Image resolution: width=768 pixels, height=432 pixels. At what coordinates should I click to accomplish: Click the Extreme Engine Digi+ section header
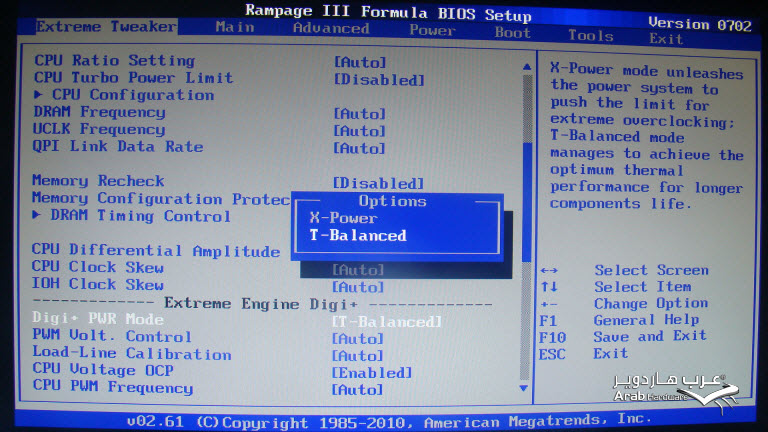click(x=261, y=304)
